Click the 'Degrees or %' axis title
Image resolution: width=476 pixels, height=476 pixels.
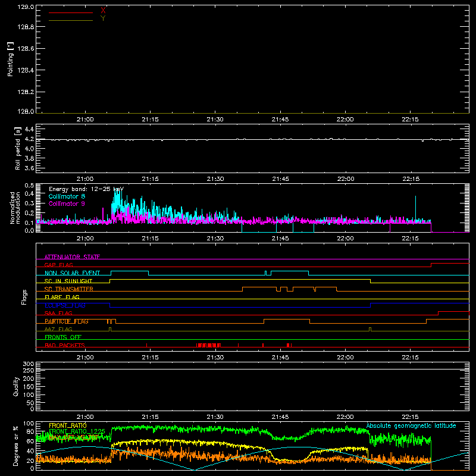coord(15,446)
